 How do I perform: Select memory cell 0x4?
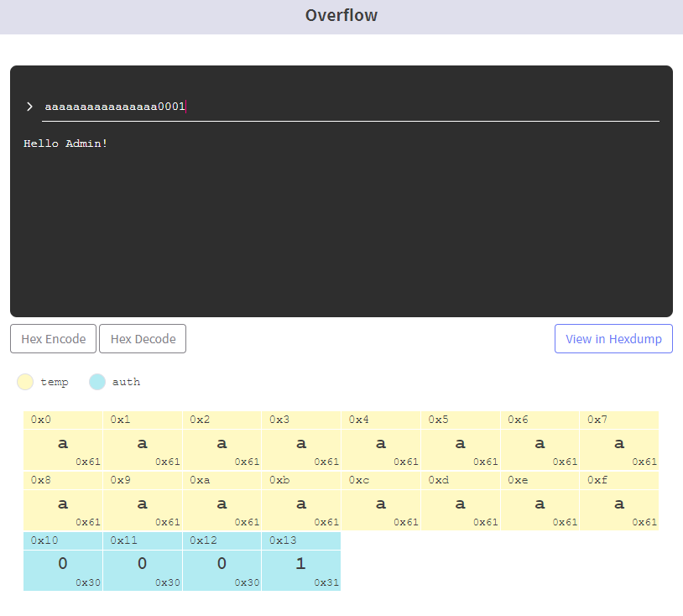tap(381, 441)
